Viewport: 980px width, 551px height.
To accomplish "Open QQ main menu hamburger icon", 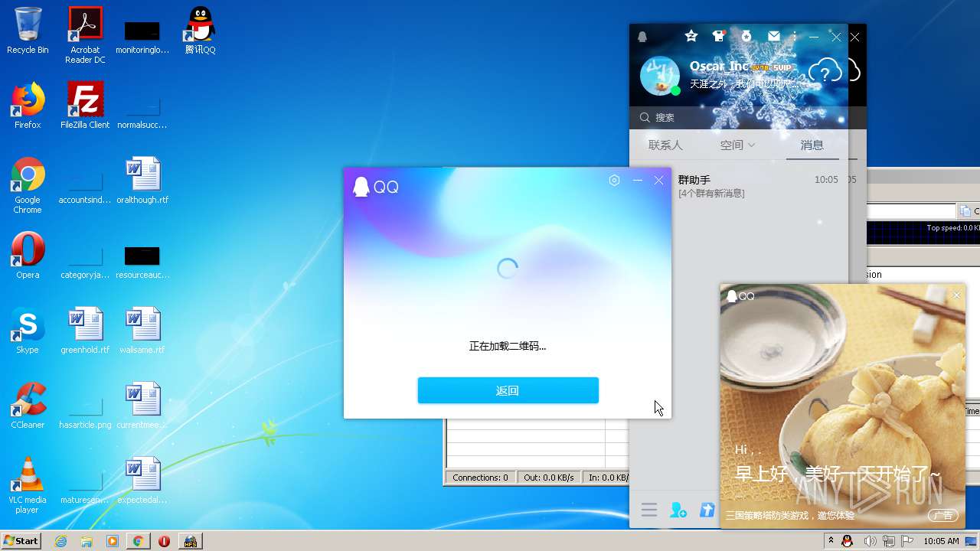I will click(x=649, y=510).
